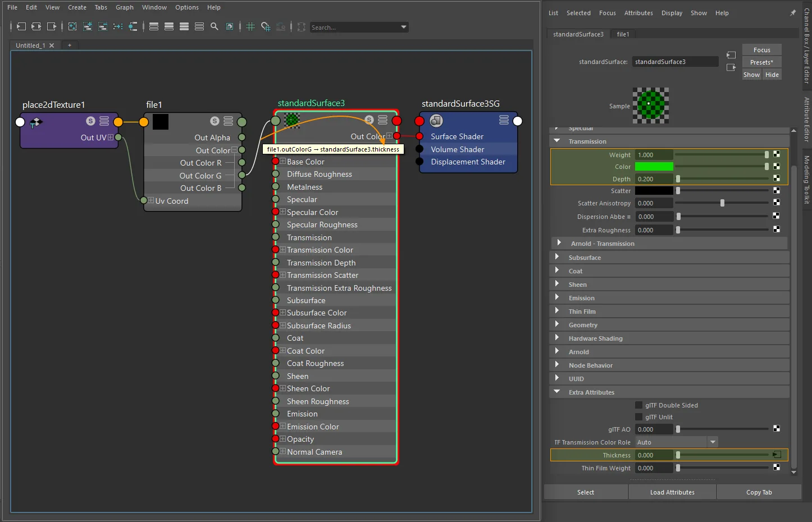812x522 pixels.
Task: Click the go to output connection icon
Action: [731, 67]
